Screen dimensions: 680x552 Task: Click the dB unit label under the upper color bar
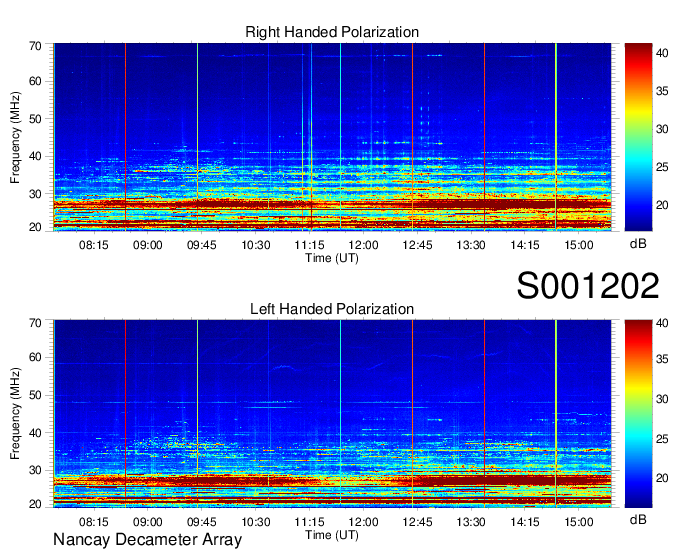[638, 244]
